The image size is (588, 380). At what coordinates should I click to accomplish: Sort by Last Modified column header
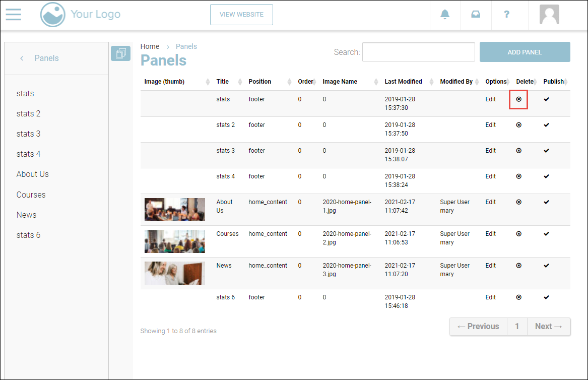coord(403,82)
